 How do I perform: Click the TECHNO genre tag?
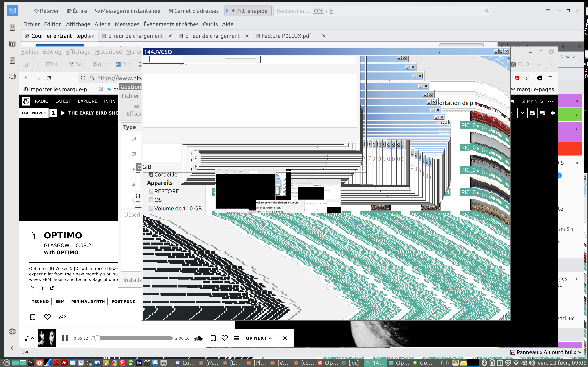pyautogui.click(x=40, y=301)
